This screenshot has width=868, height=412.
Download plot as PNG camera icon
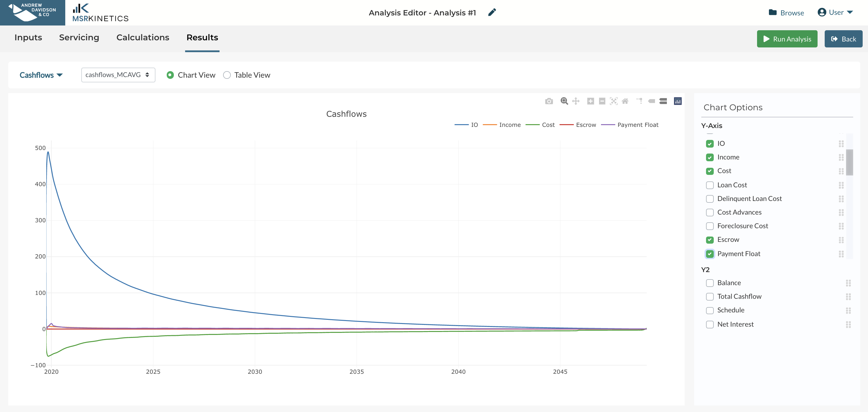pyautogui.click(x=549, y=101)
